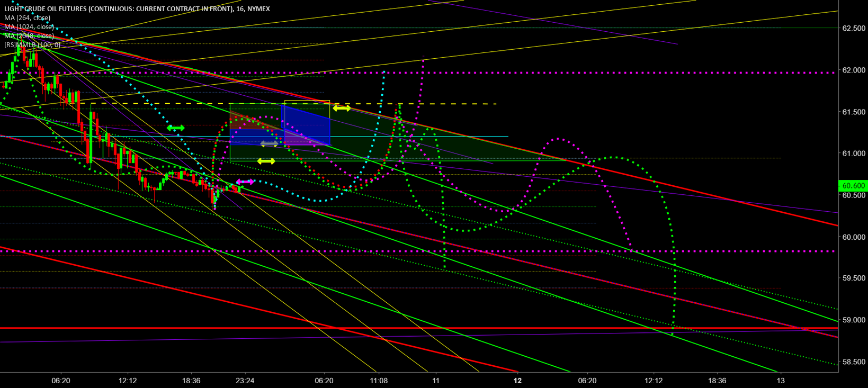The image size is (868, 388).
Task: Click the MA (2048, close) indicator label
Action: coord(29,36)
